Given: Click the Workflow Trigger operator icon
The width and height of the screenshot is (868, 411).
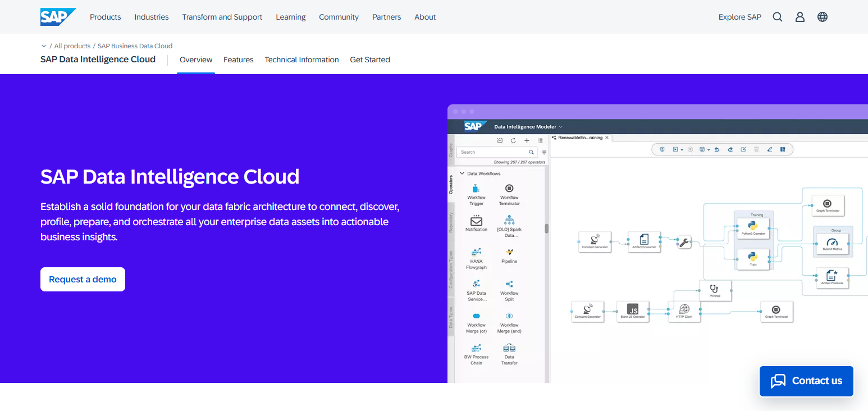Looking at the screenshot, I should pos(476,188).
